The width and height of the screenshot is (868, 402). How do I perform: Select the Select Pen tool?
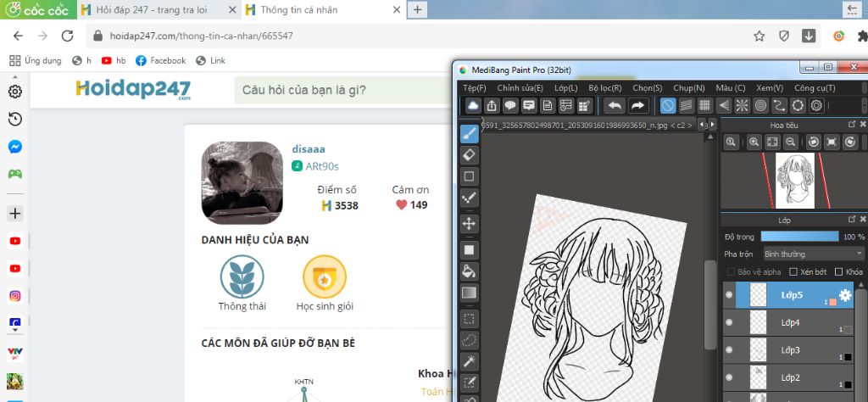(x=470, y=382)
